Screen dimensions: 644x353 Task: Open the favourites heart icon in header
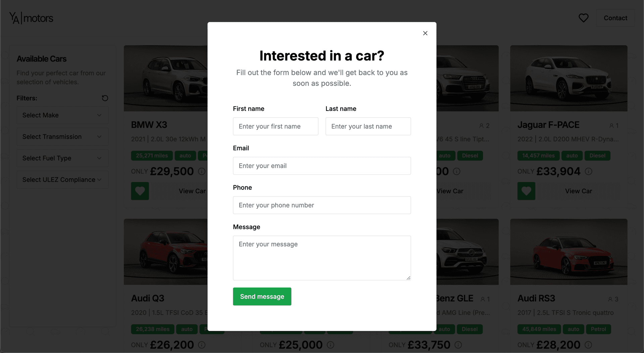point(583,18)
